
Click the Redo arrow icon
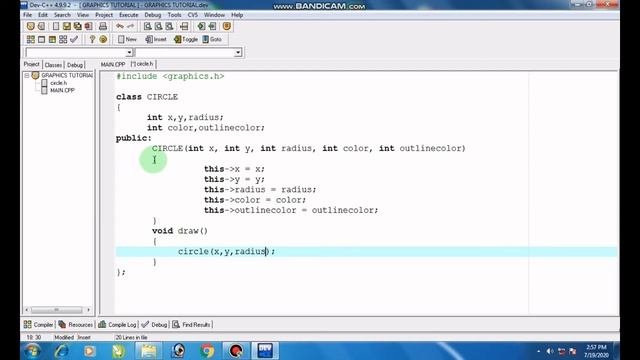click(x=131, y=27)
